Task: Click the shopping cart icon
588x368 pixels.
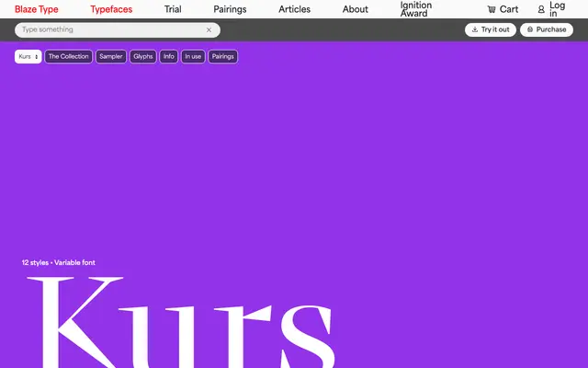Action: tap(492, 9)
